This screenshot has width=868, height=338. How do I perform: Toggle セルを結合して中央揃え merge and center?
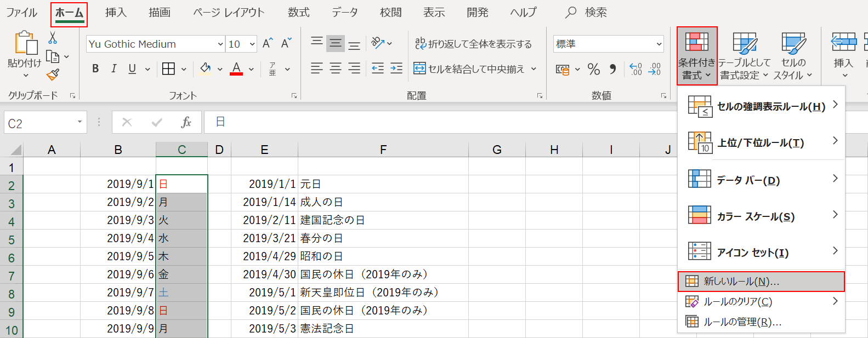(x=469, y=68)
